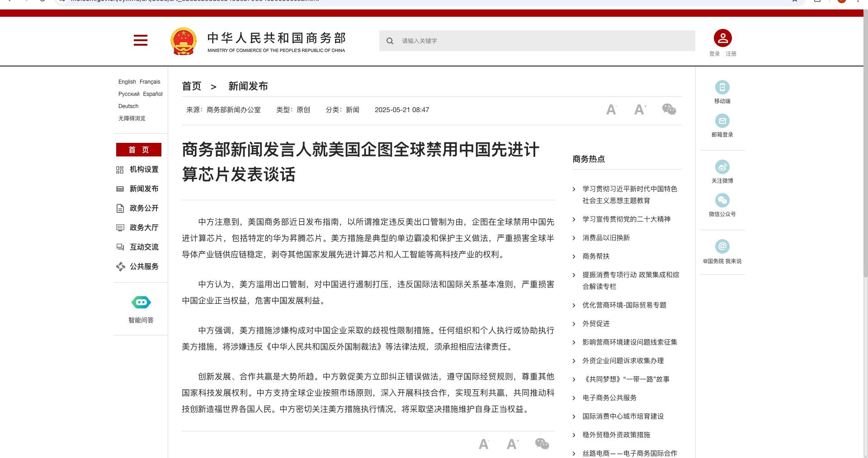Viewport: 868px width, 458px height.
Task: Click the 政务公开 document icon
Action: pos(120,208)
